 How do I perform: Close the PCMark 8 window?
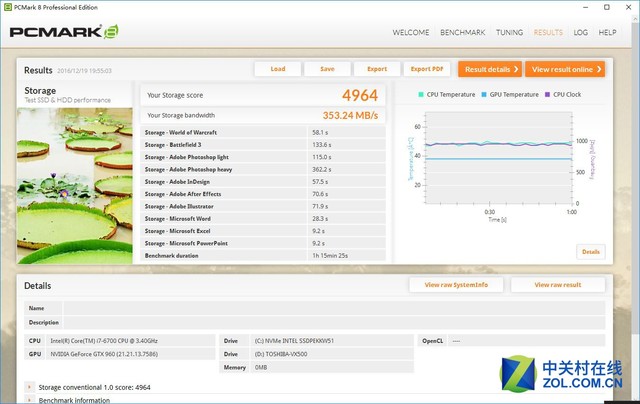pos(629,7)
